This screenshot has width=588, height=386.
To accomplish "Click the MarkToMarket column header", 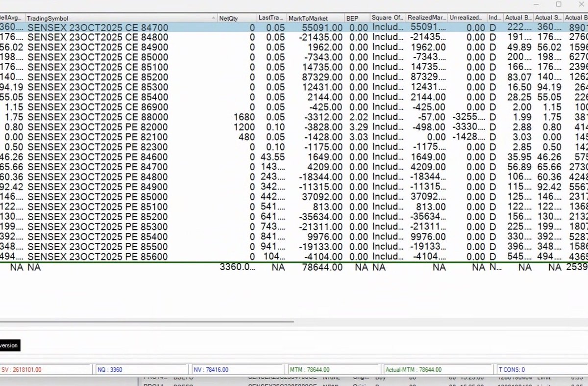I will 315,18.
